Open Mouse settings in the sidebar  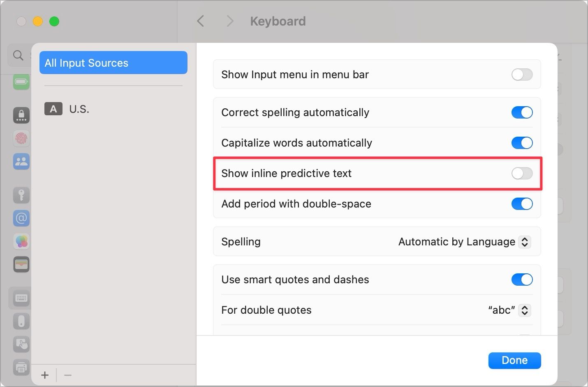tap(21, 321)
